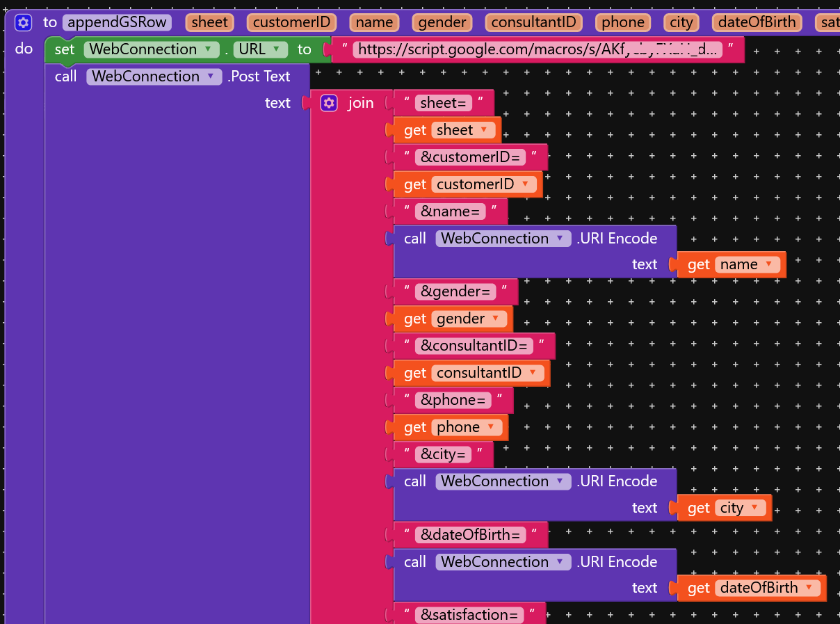Click the &satisfaction= text string block
840x624 pixels.
tap(469, 614)
